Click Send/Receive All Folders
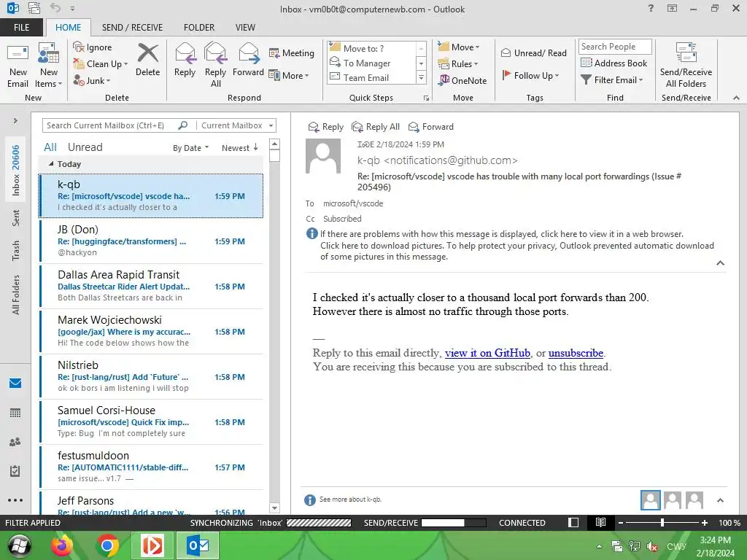The height and width of the screenshot is (560, 747). coord(686,66)
